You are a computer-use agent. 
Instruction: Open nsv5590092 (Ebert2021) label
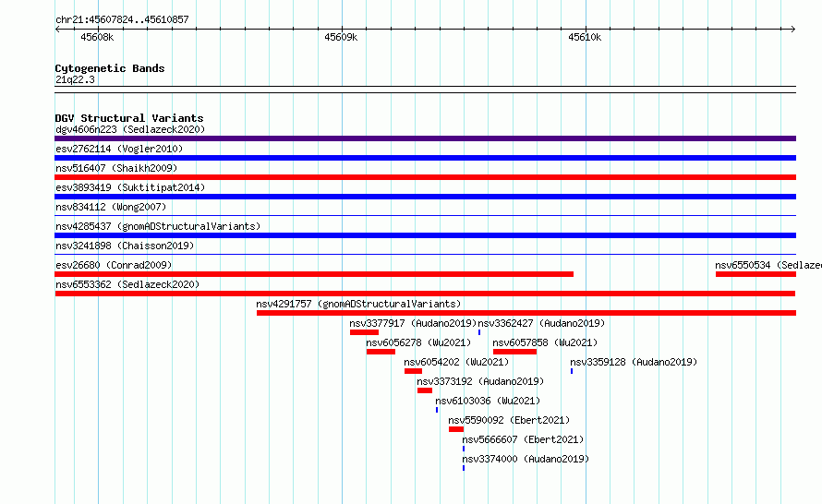[x=509, y=420]
